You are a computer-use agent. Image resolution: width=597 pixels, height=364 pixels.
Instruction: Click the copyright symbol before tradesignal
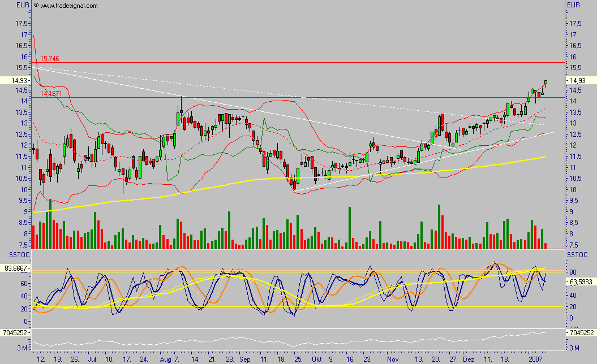pos(36,6)
